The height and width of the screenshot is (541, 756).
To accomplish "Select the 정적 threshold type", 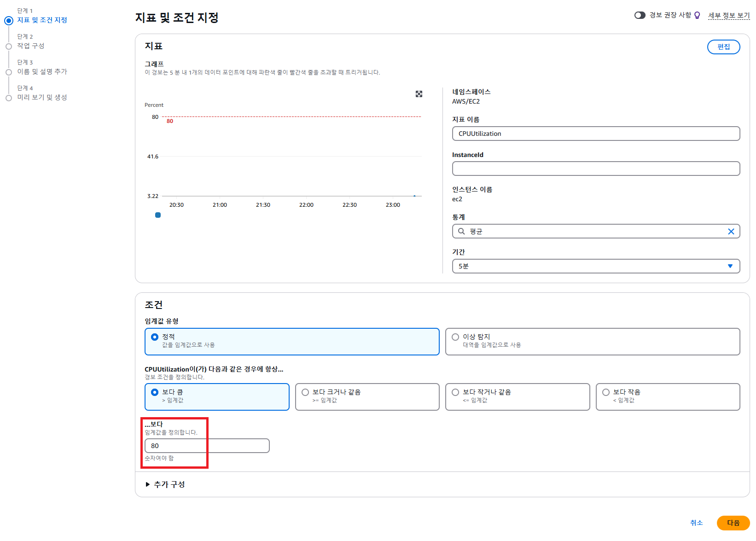I will click(292, 342).
